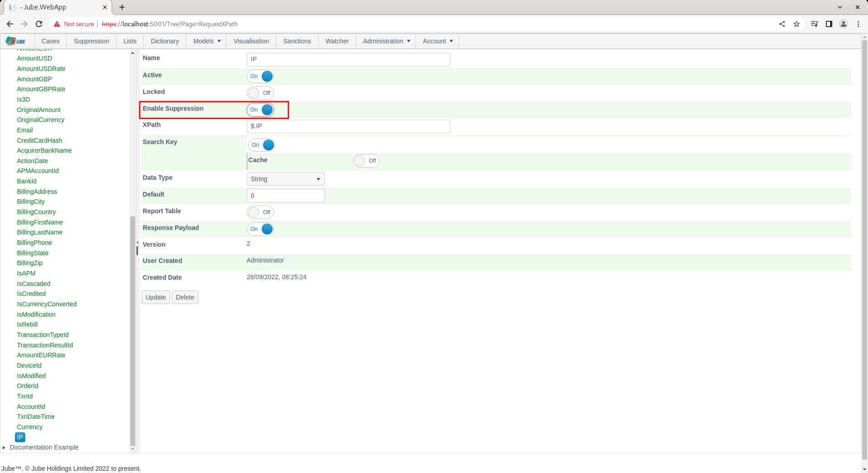Image resolution: width=868 pixels, height=473 pixels.
Task: Go to the Sanctions page
Action: 297,41
